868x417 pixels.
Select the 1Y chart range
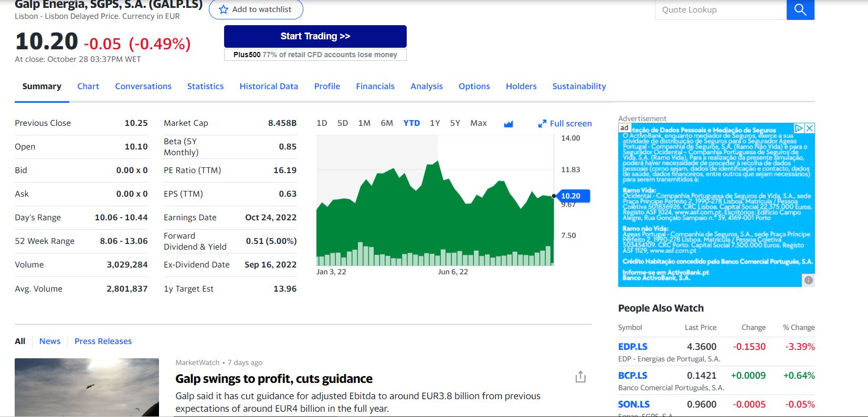[435, 123]
